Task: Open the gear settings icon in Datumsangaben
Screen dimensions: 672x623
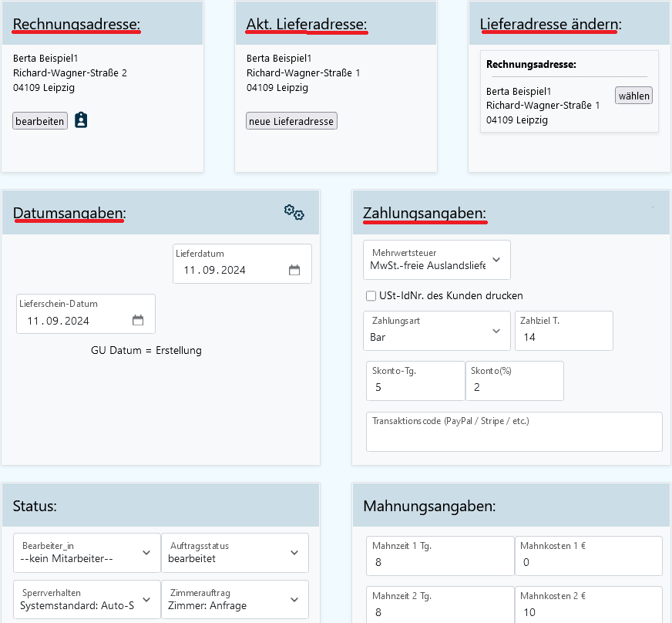Action: [294, 212]
